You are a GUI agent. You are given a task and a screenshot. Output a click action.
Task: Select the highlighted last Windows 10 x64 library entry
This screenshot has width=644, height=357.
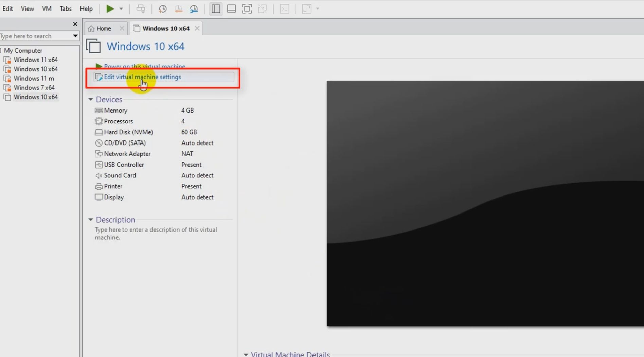point(36,97)
